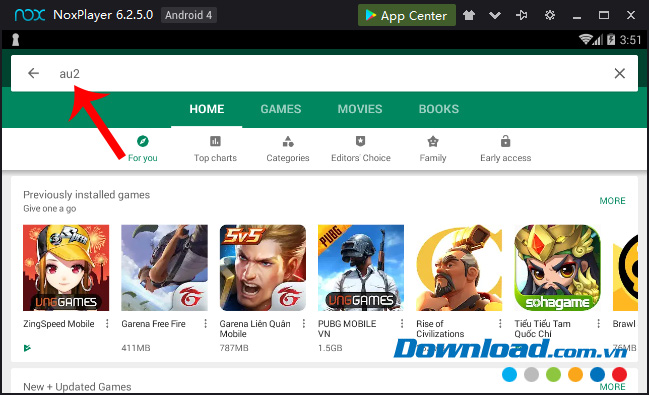Click the Android 4 version badge
This screenshot has height=395, width=649.
[188, 15]
